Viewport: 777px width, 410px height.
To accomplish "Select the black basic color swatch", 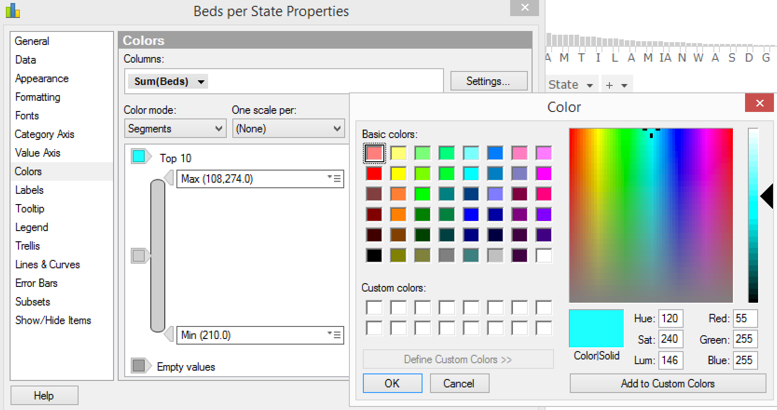I will click(x=373, y=255).
